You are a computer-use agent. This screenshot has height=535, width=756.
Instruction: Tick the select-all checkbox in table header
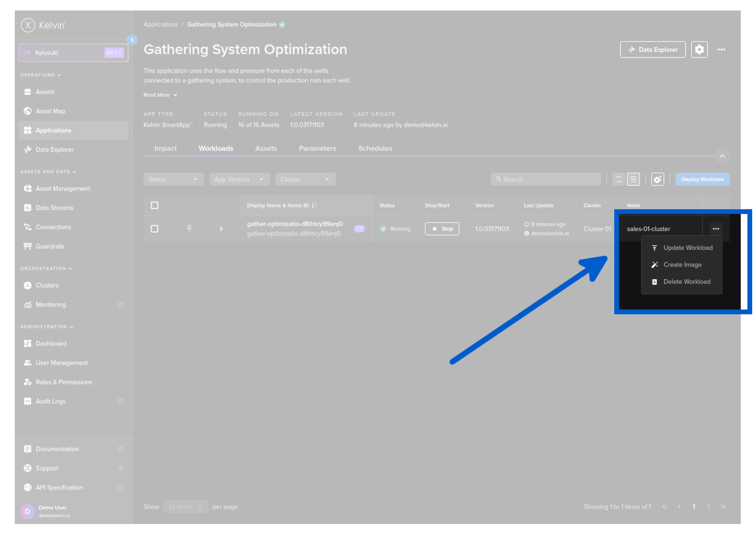tap(155, 205)
